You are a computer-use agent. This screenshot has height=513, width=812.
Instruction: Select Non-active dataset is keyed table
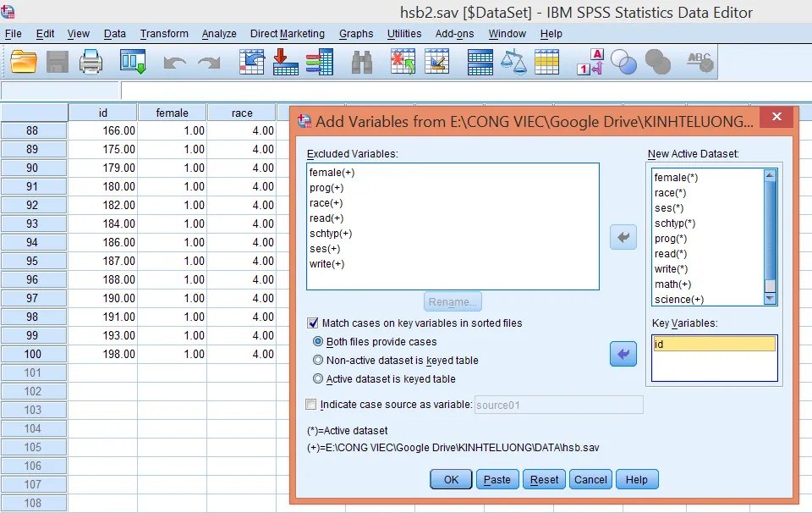pos(318,361)
